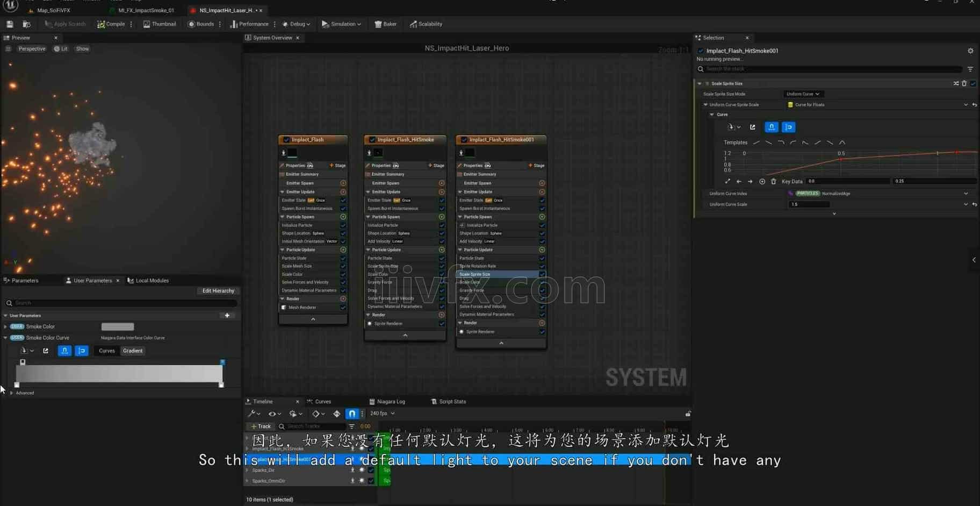
Task: Open the Debug dropdown
Action: point(297,24)
